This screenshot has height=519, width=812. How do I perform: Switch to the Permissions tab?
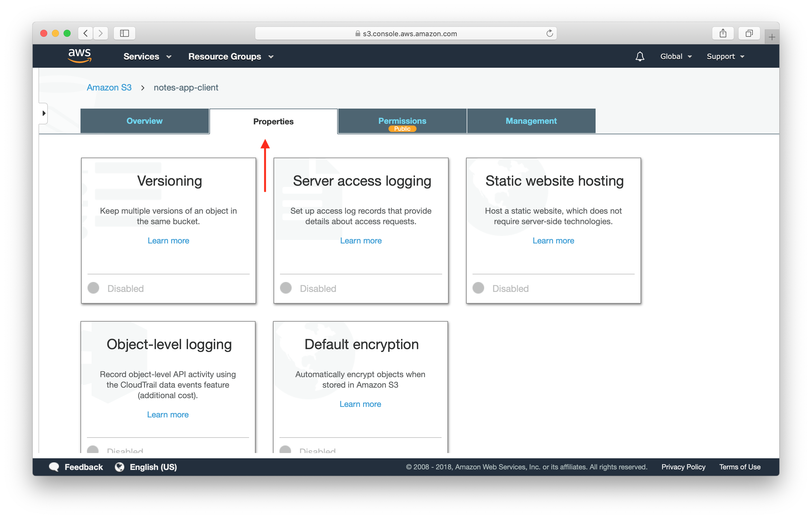402,121
